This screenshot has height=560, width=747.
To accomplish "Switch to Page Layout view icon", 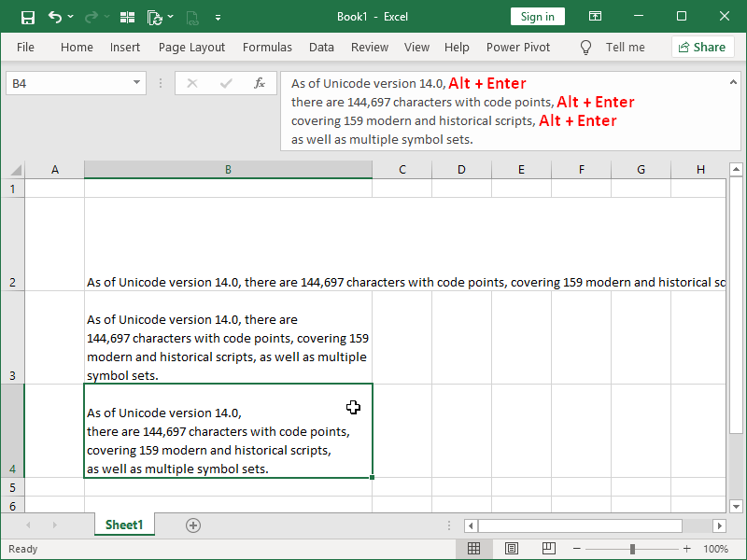I will (512, 548).
